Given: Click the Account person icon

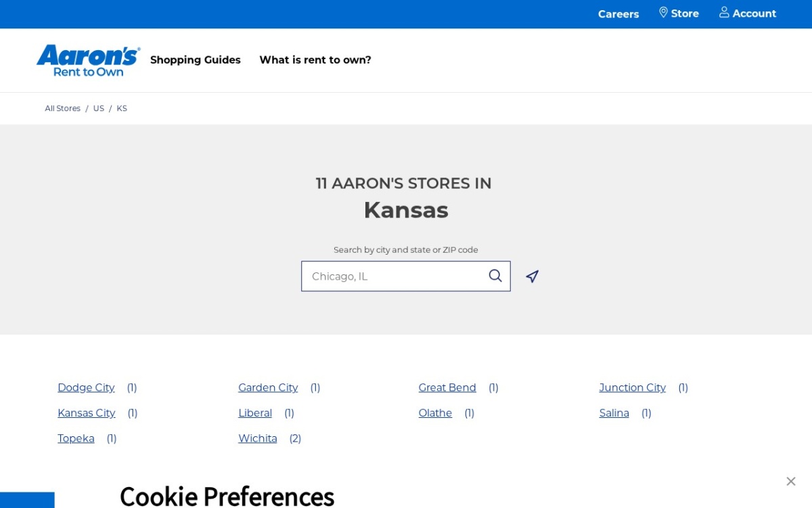Looking at the screenshot, I should pos(724,13).
